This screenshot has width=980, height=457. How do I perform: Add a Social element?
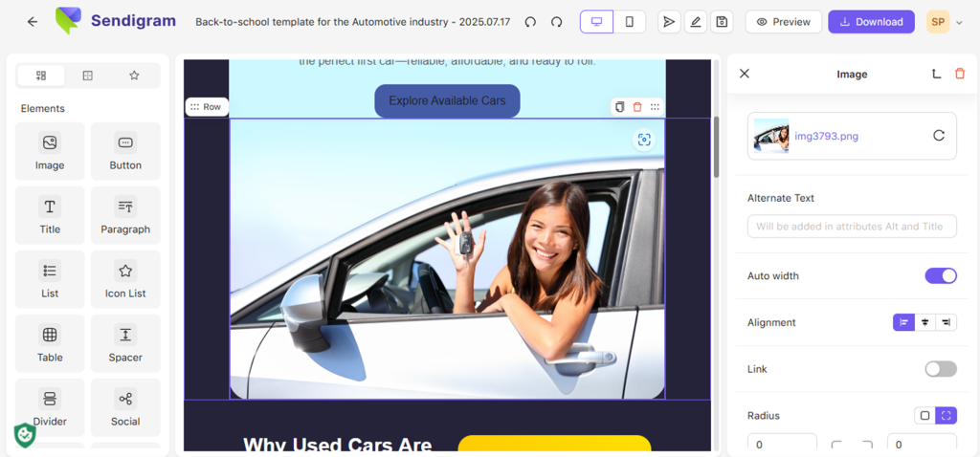click(x=125, y=407)
